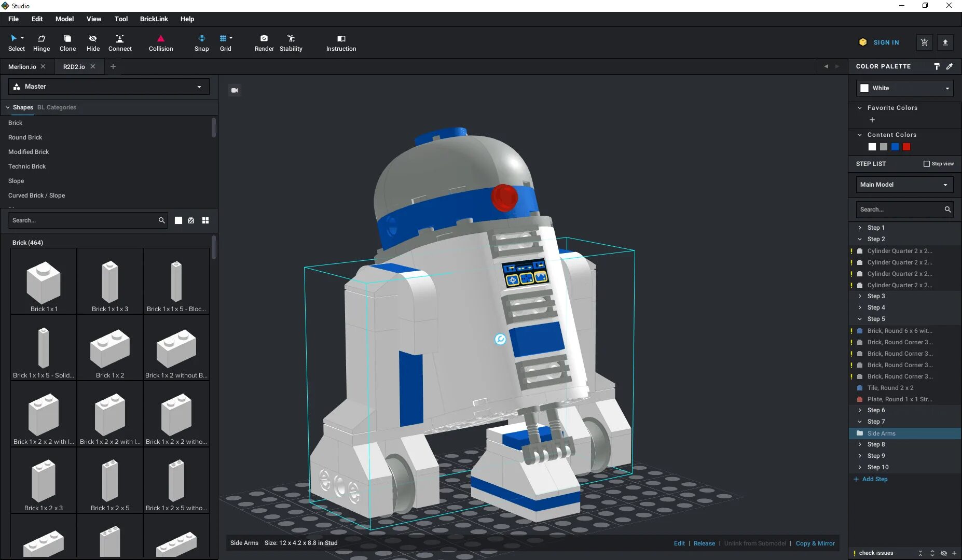
Task: Toggle the hide-all icon next to check issues
Action: point(943,553)
